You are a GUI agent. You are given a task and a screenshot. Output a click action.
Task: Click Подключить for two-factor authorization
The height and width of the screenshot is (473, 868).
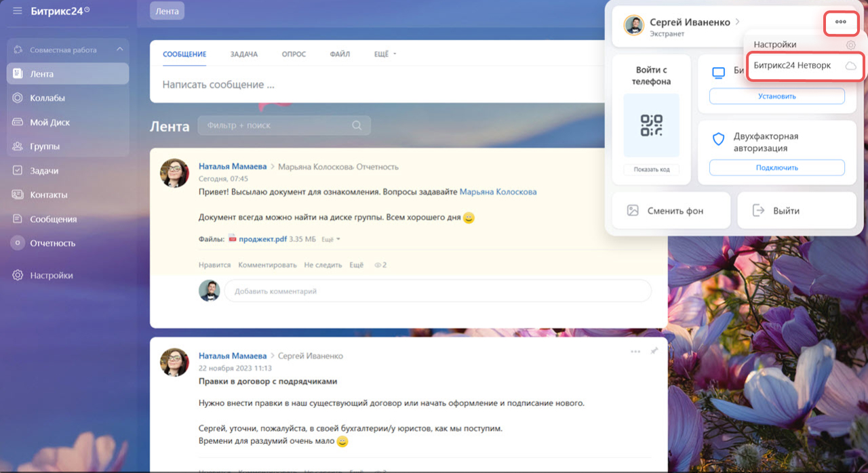777,167
